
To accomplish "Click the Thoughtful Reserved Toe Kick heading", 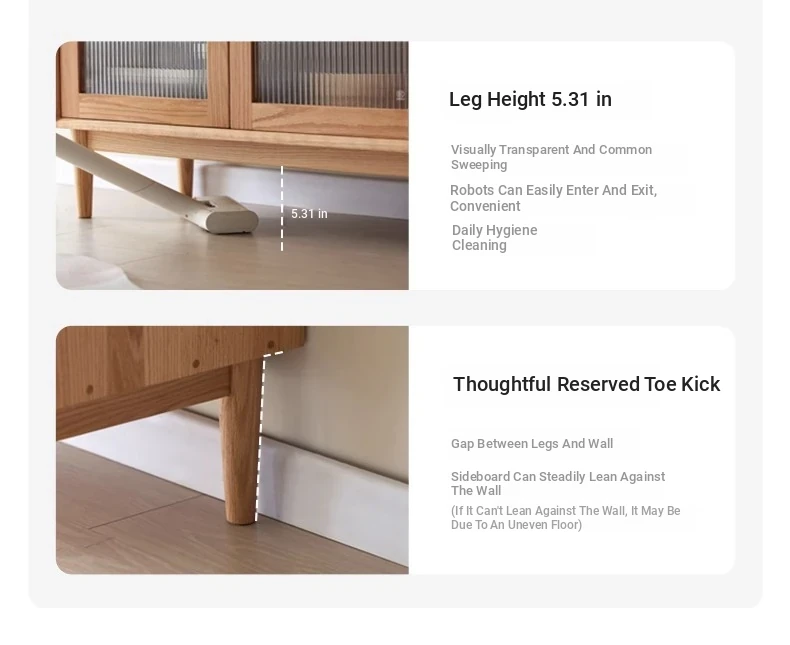I will [586, 384].
